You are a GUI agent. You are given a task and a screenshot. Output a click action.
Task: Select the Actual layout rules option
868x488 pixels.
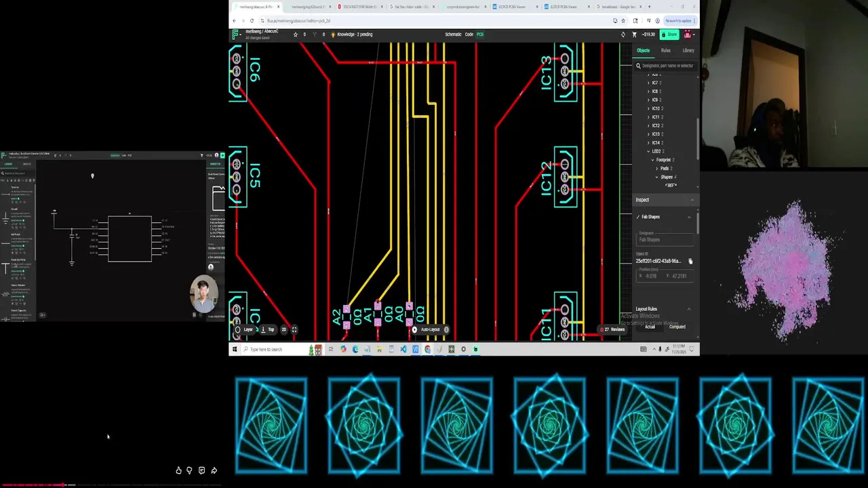[650, 327]
